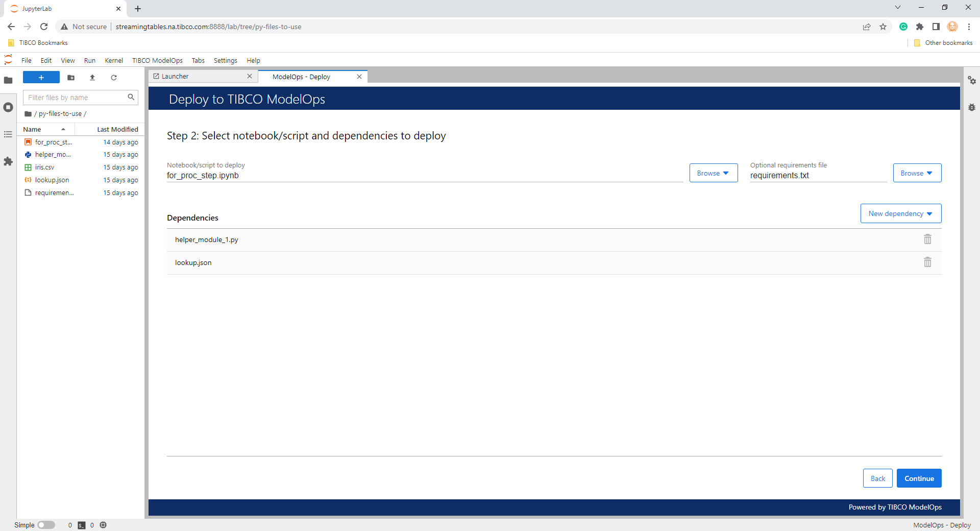Open the Grammarly extension icon
Viewport: 980px width, 531px height.
pyautogui.click(x=903, y=27)
